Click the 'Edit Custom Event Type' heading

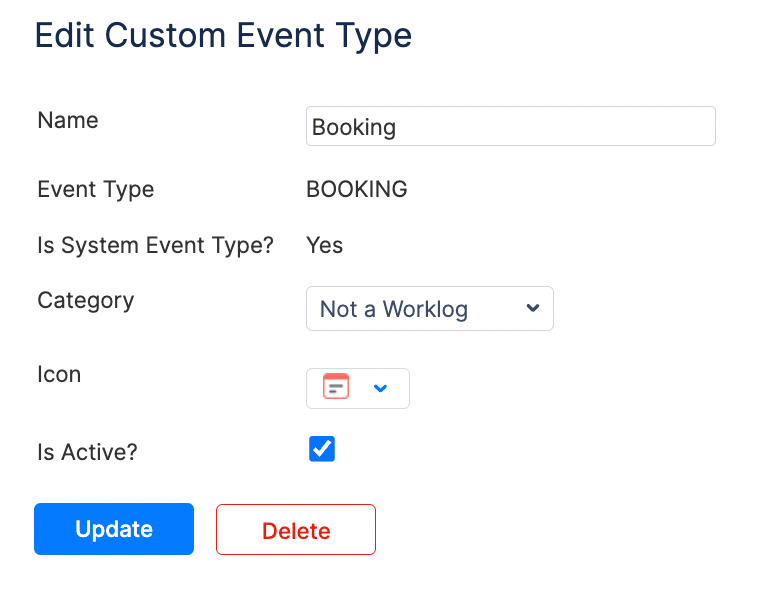click(223, 36)
